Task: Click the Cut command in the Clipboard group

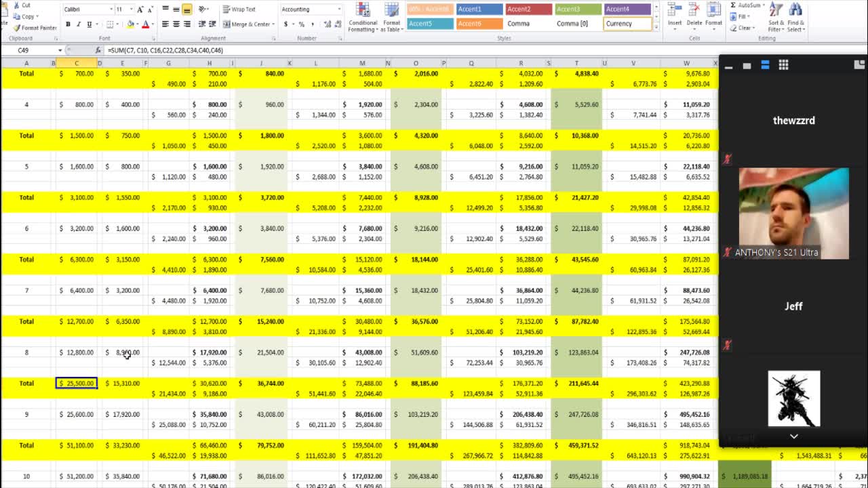Action: 22,5
